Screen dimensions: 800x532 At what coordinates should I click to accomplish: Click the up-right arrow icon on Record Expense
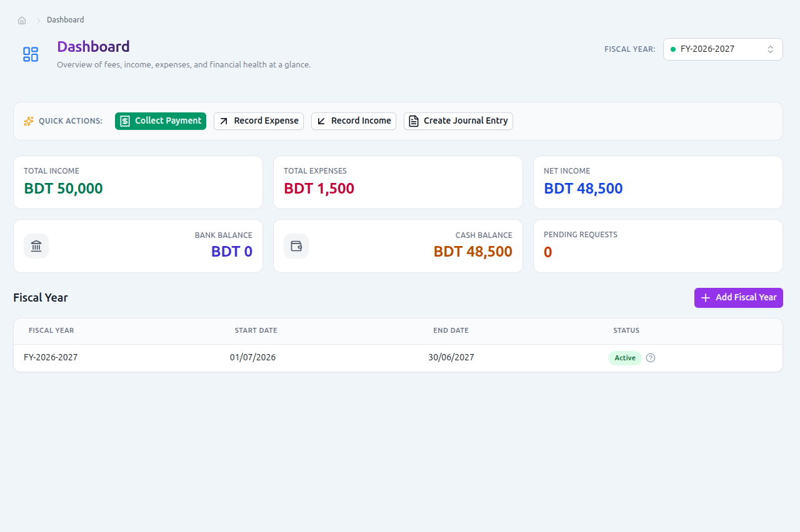[x=224, y=121]
